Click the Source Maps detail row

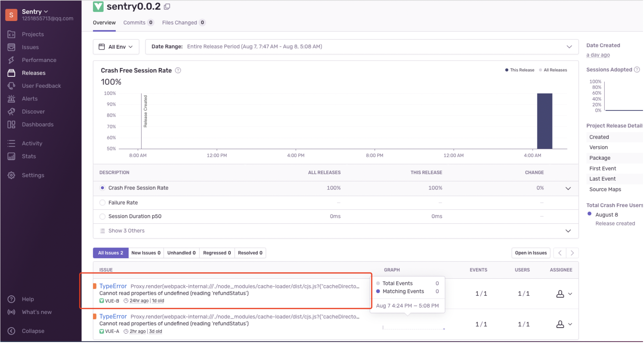[614, 189]
